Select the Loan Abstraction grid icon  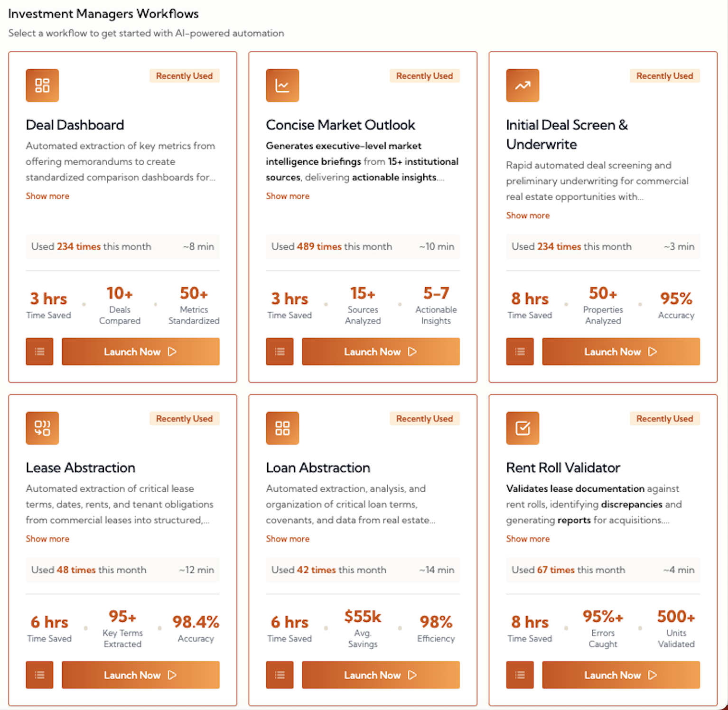point(282,428)
